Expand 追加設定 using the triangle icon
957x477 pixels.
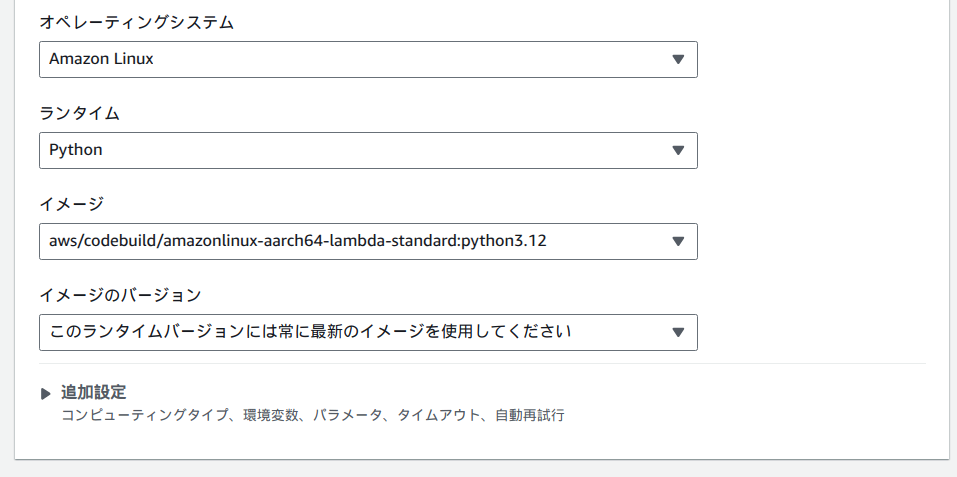click(46, 394)
